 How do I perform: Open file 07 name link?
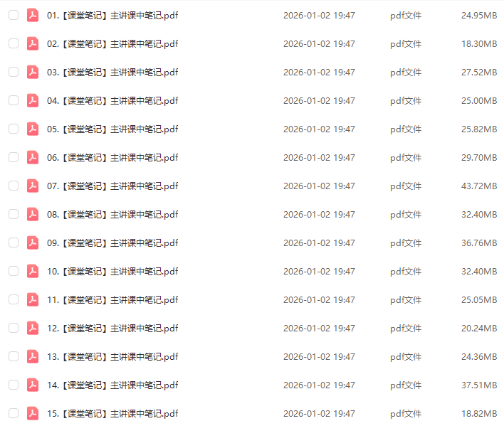pyautogui.click(x=112, y=186)
